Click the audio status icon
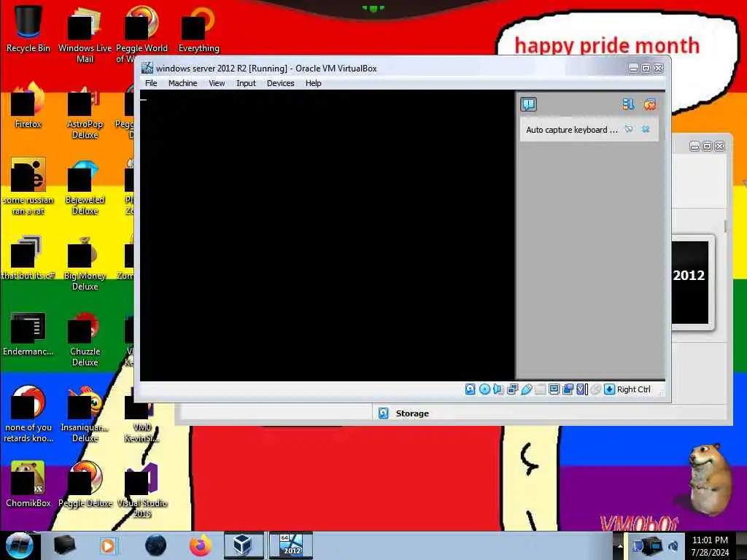The image size is (747, 560). [498, 389]
